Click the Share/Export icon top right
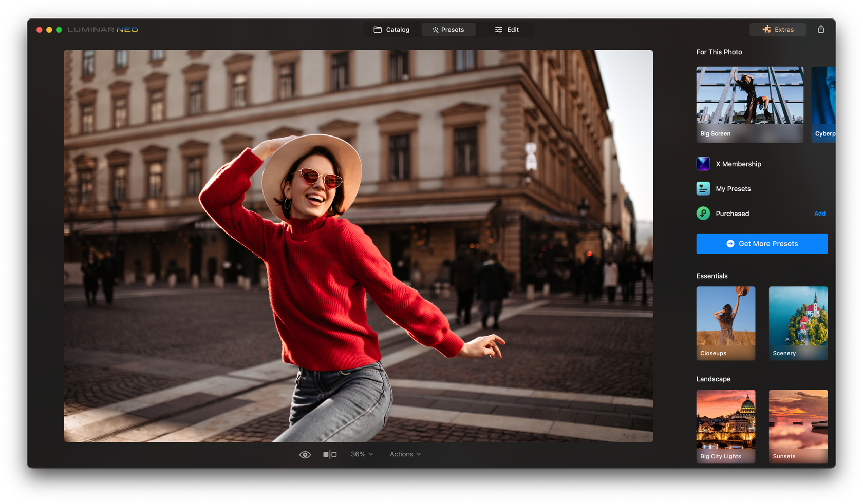The height and width of the screenshot is (504, 863). (x=820, y=29)
